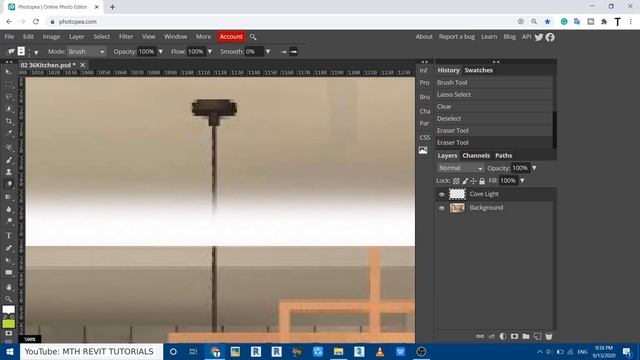Select the Brush tool in toolbar
Screen dimensions: 640x360
pos(9,160)
